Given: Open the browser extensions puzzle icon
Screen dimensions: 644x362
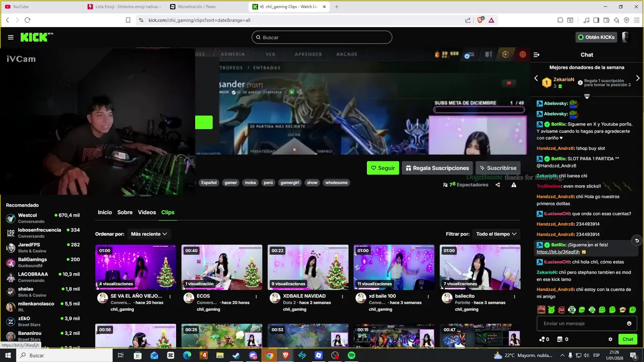Looking at the screenshot, I should (x=560, y=20).
